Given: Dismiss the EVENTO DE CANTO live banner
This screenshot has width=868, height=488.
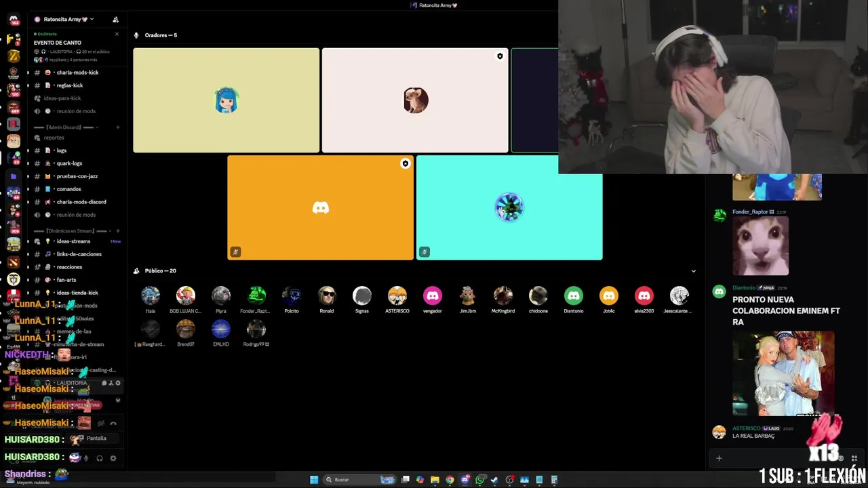Looking at the screenshot, I should click(x=117, y=34).
